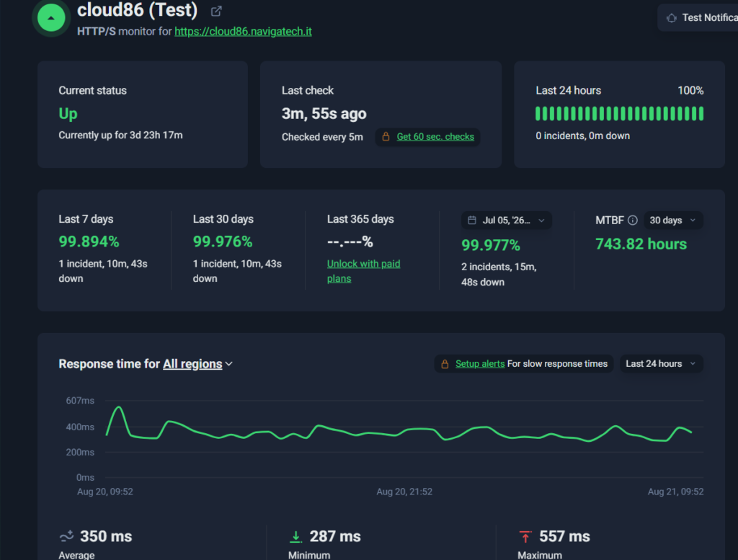
Task: Click the calendar icon in date range picker
Action: [472, 221]
